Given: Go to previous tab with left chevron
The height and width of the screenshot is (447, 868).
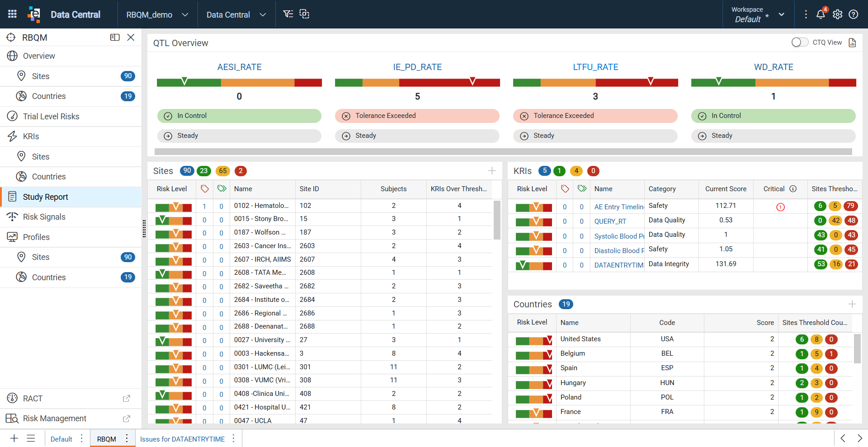Looking at the screenshot, I should [x=843, y=438].
